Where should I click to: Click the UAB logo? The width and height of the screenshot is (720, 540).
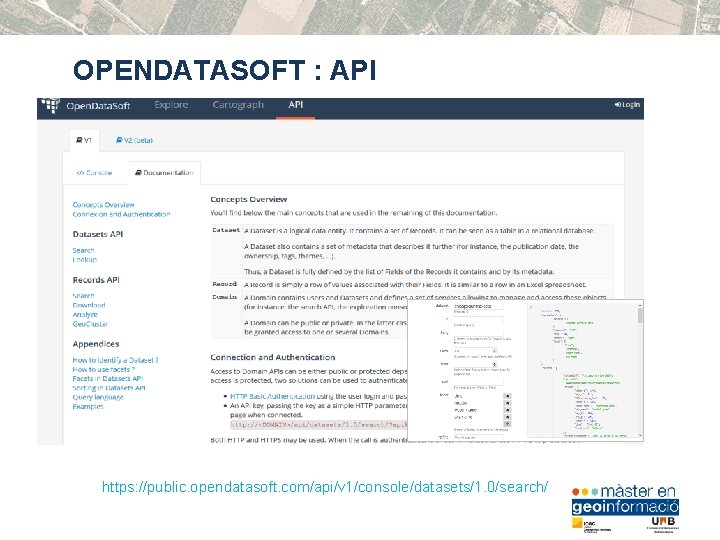[x=663, y=524]
